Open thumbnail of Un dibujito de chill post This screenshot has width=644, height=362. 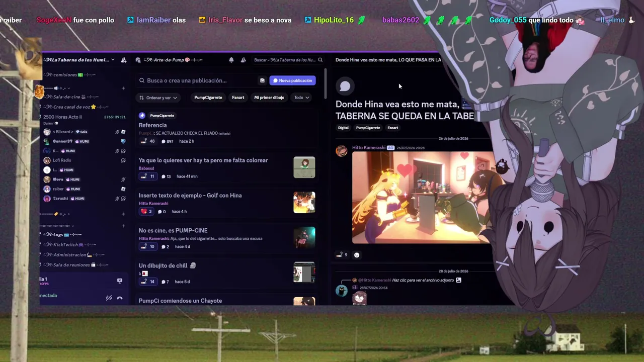click(x=304, y=273)
